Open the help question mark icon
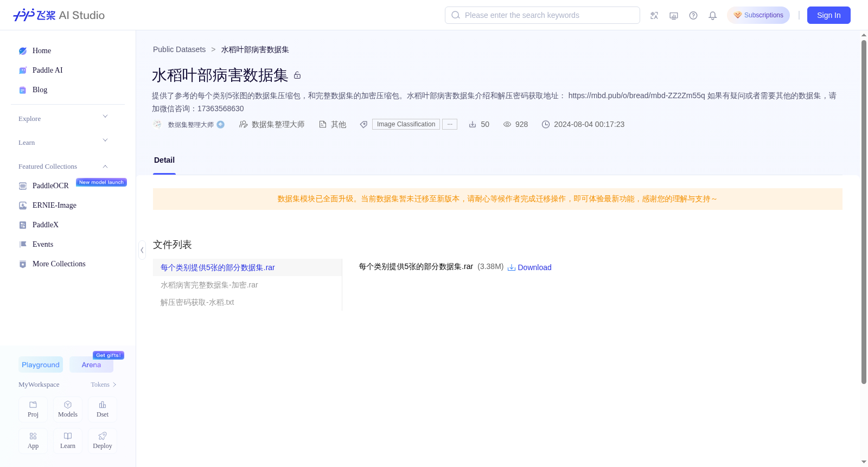Screen dimensions: 868x467 (693, 16)
